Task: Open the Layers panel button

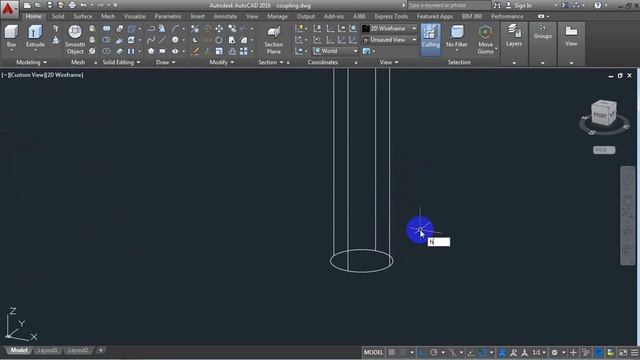Action: (513, 36)
